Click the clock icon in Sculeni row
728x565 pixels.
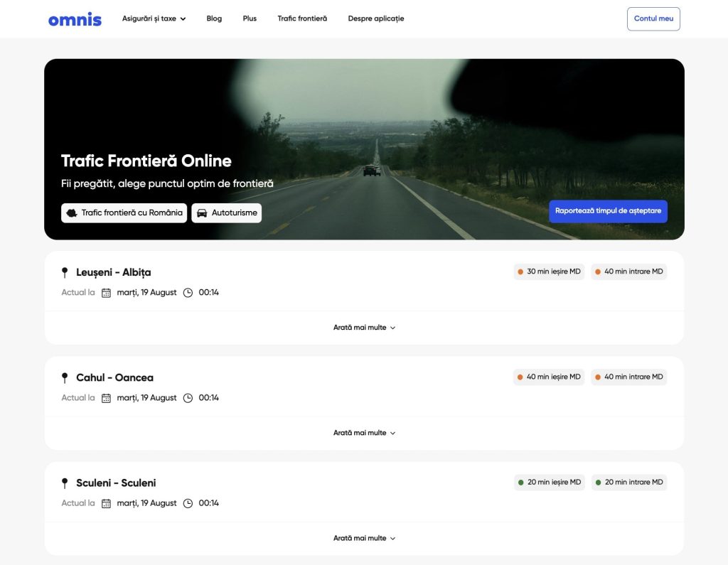click(x=188, y=504)
